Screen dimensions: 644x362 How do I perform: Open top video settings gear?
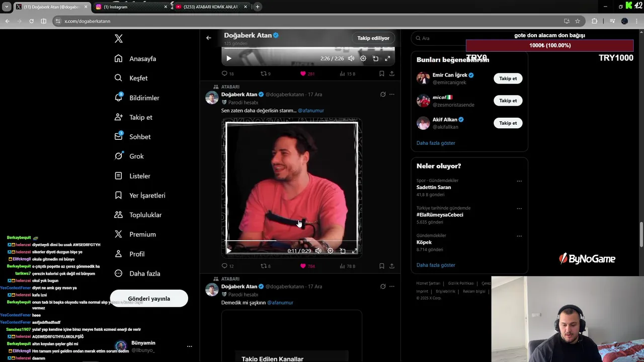pos(363,58)
